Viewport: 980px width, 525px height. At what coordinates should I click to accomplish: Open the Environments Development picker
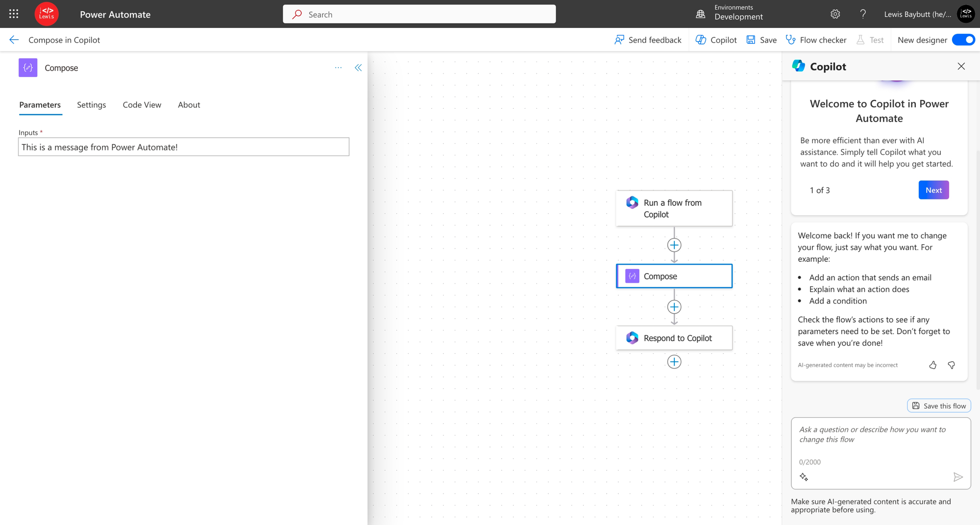click(x=730, y=14)
